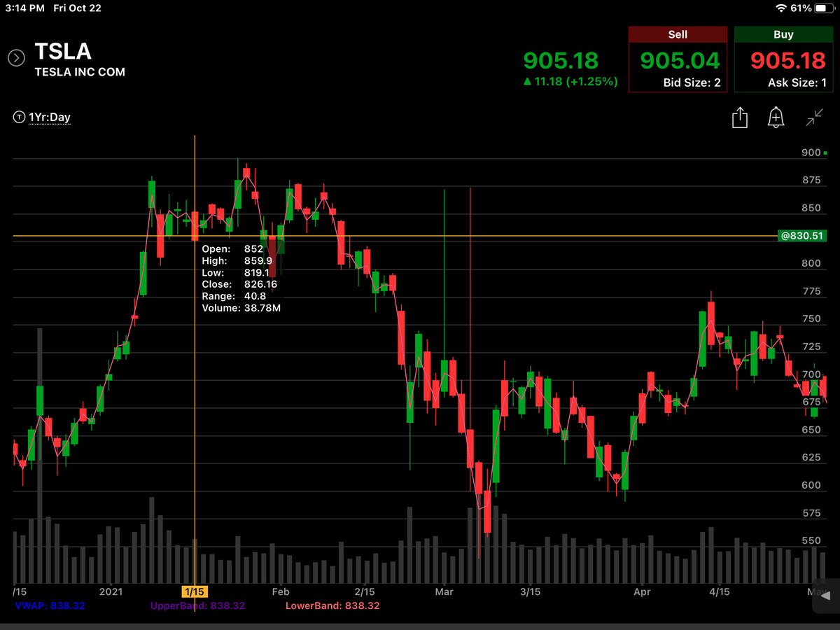This screenshot has width=840, height=630.
Task: Collapse chart with shrink arrows icon
Action: tap(814, 118)
